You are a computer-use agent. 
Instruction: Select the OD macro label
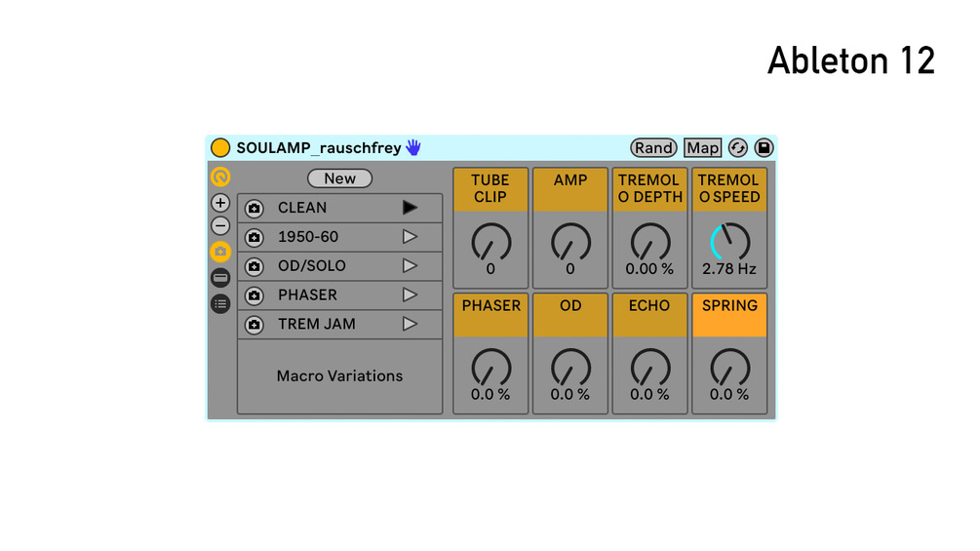[570, 314]
